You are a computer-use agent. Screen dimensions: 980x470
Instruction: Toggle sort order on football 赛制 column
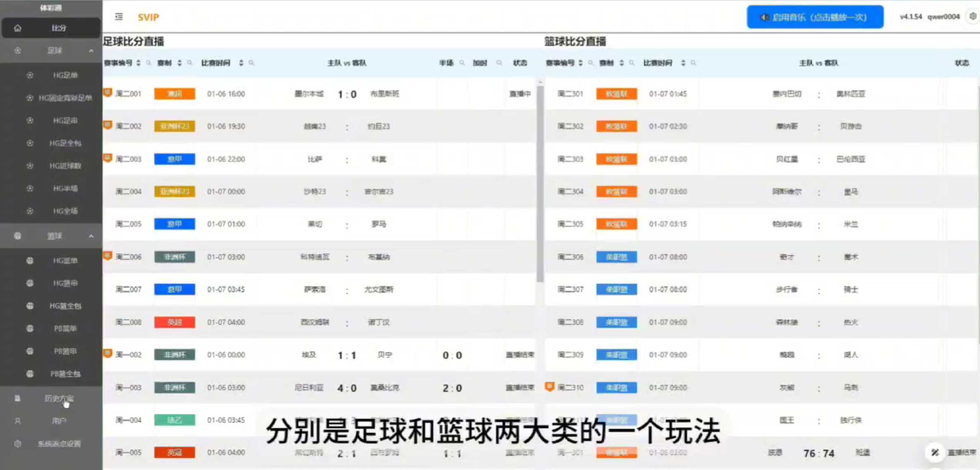(x=179, y=63)
